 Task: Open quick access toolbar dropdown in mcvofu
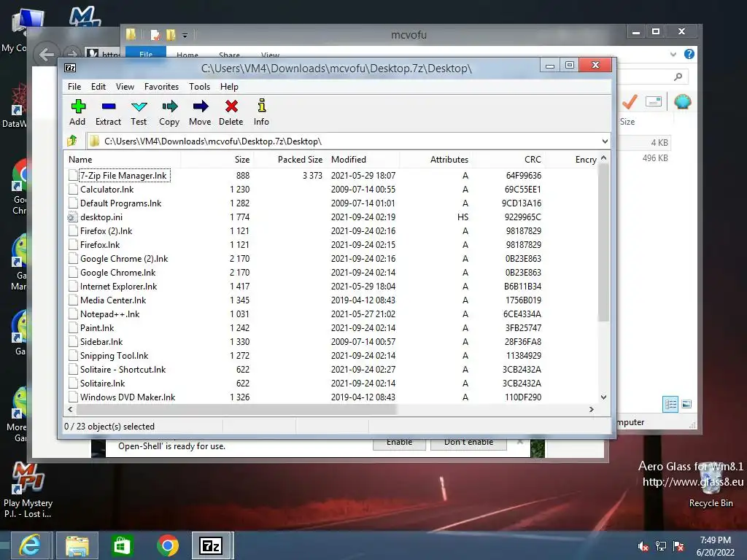(x=185, y=35)
